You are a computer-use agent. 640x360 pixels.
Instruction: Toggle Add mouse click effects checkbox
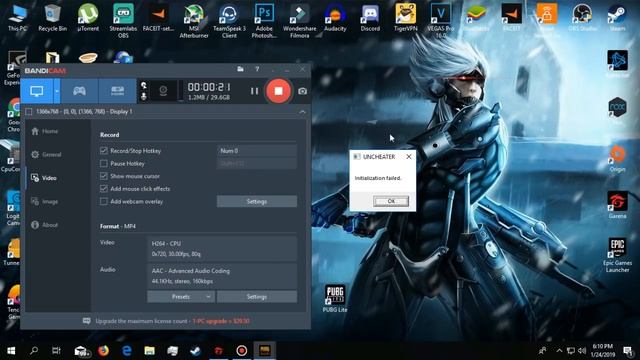(104, 189)
